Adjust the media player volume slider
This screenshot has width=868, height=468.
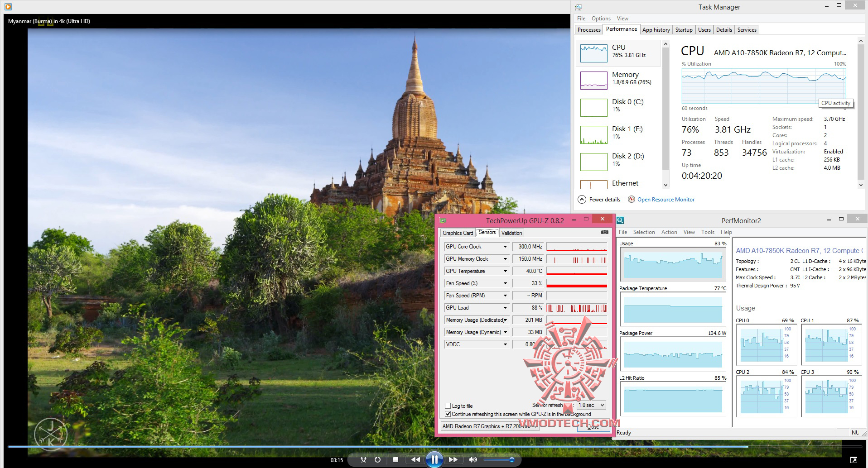pyautogui.click(x=499, y=460)
